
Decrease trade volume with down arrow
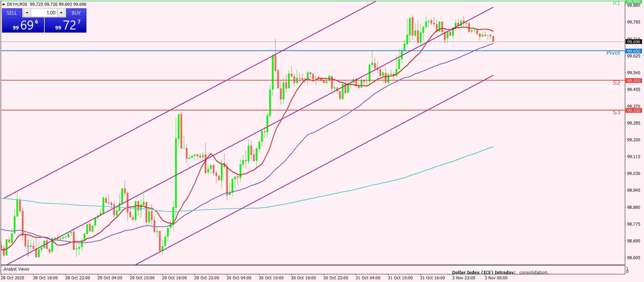point(27,13)
